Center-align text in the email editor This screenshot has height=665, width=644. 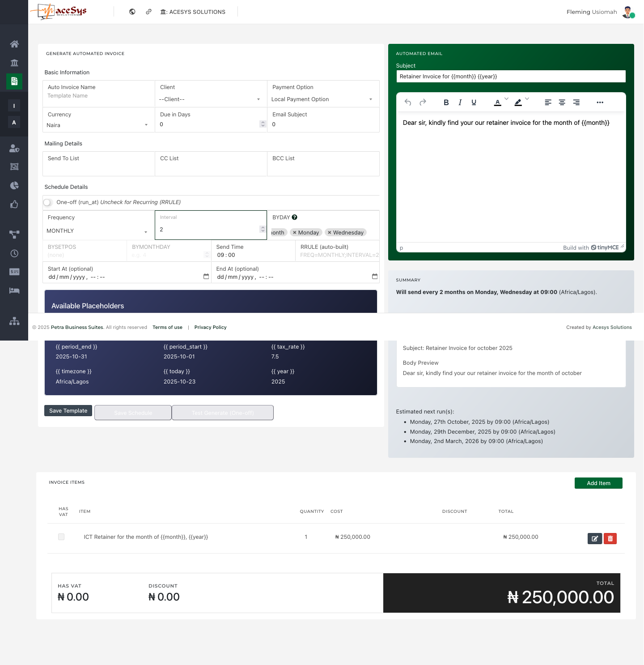tap(562, 102)
